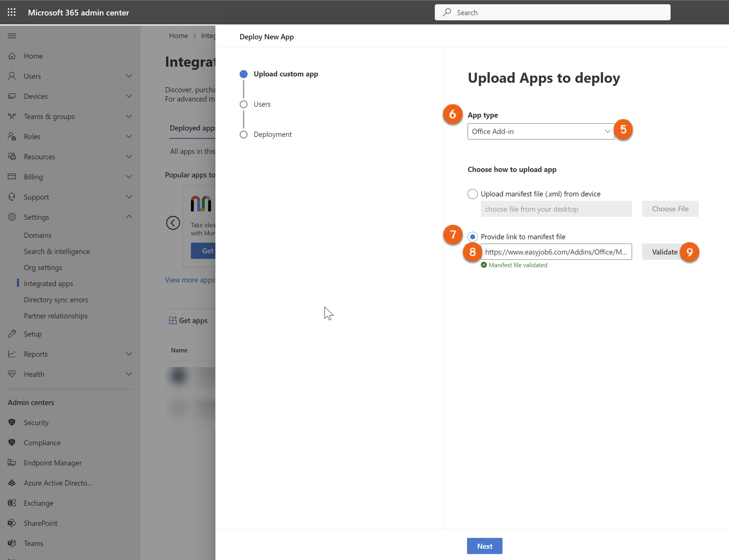Open Org settings in the sidebar
The height and width of the screenshot is (560, 729).
click(43, 267)
